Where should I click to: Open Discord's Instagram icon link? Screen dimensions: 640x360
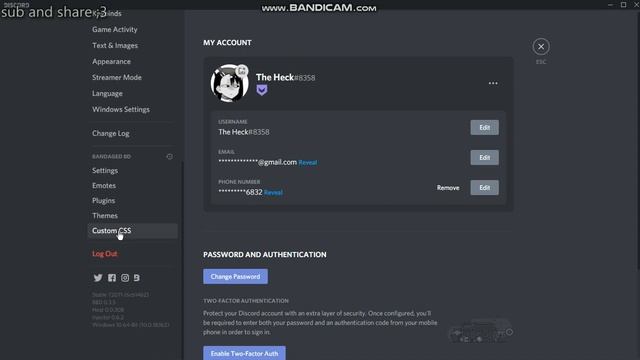125,278
